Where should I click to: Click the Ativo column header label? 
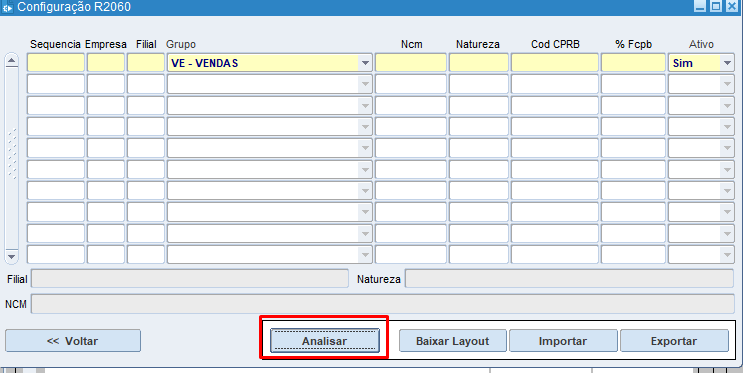(701, 44)
